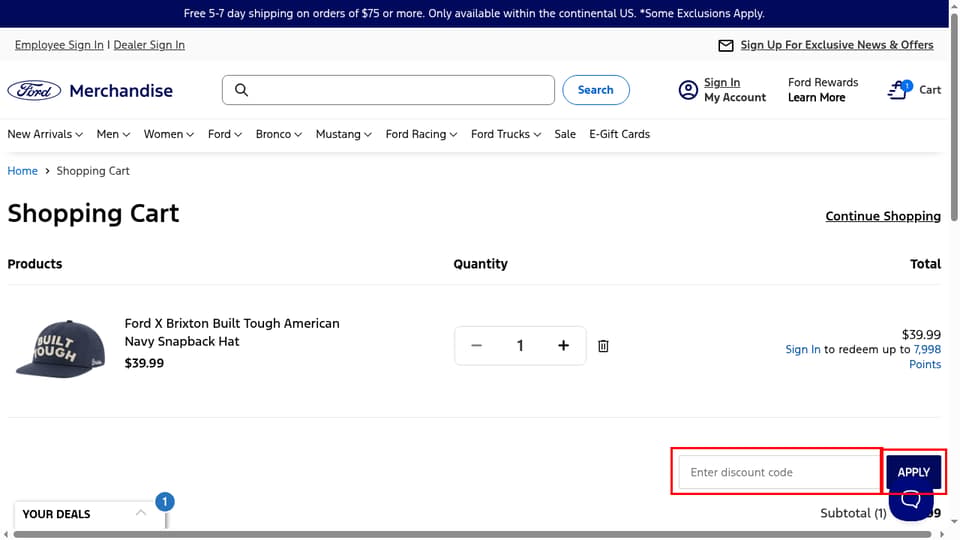Open the Employee Sign In link
The image size is (960, 540).
tap(59, 45)
